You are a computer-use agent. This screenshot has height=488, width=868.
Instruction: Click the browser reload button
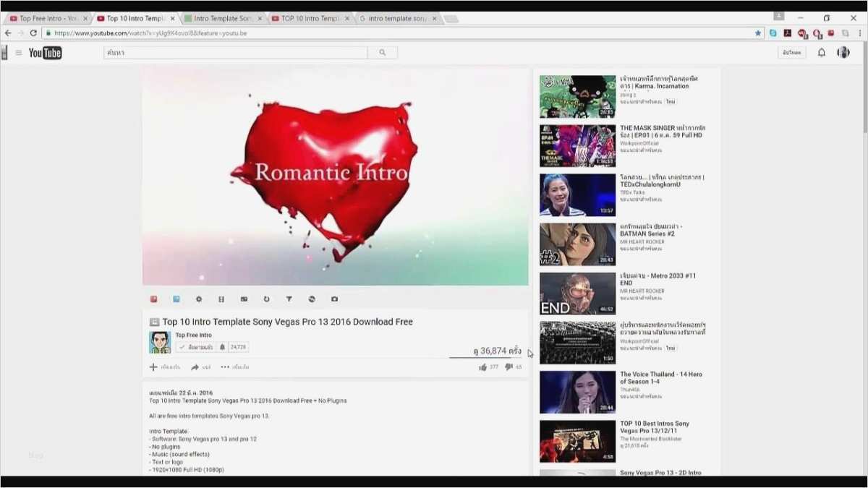(x=33, y=33)
